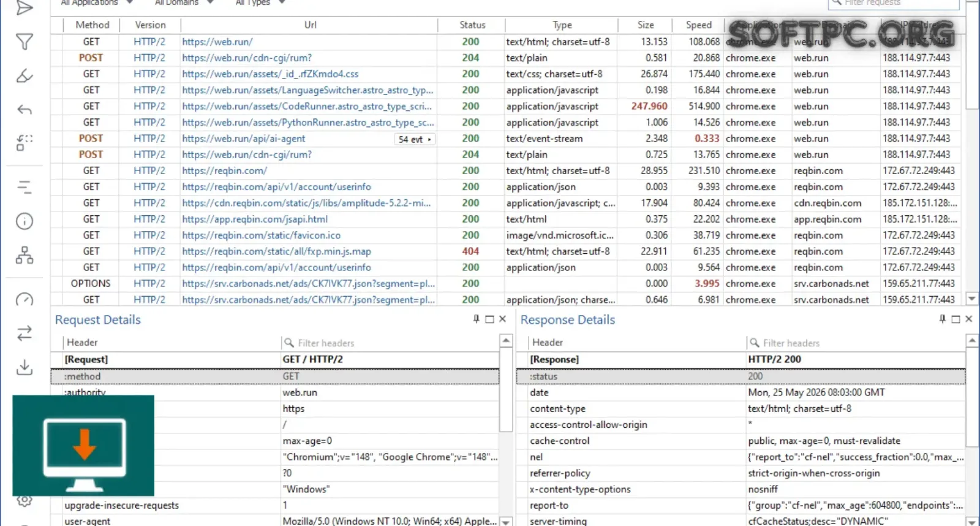Click search icon in request Filter headers

coord(288,343)
